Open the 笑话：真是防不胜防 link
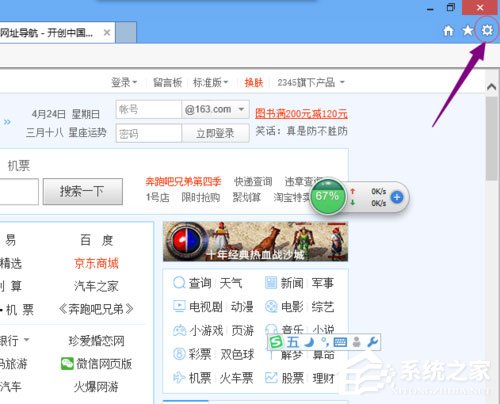The height and width of the screenshot is (404, 500). pos(301,131)
